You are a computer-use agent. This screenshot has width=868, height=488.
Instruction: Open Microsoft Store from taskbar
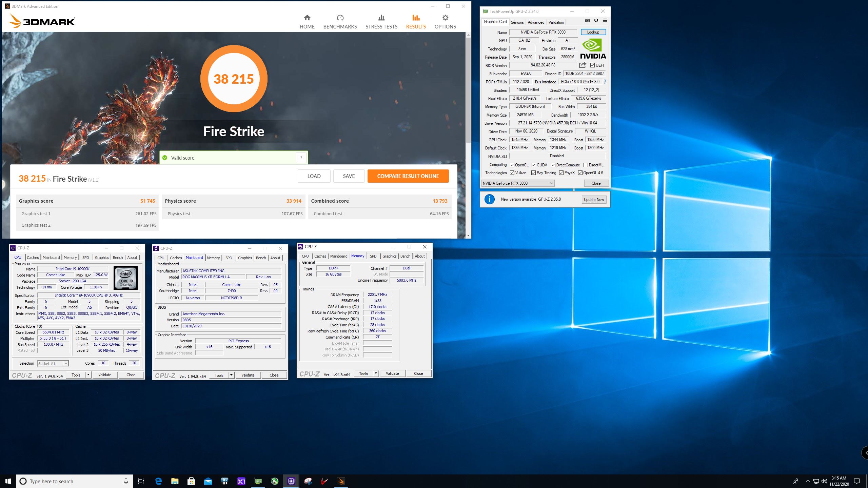[191, 481]
